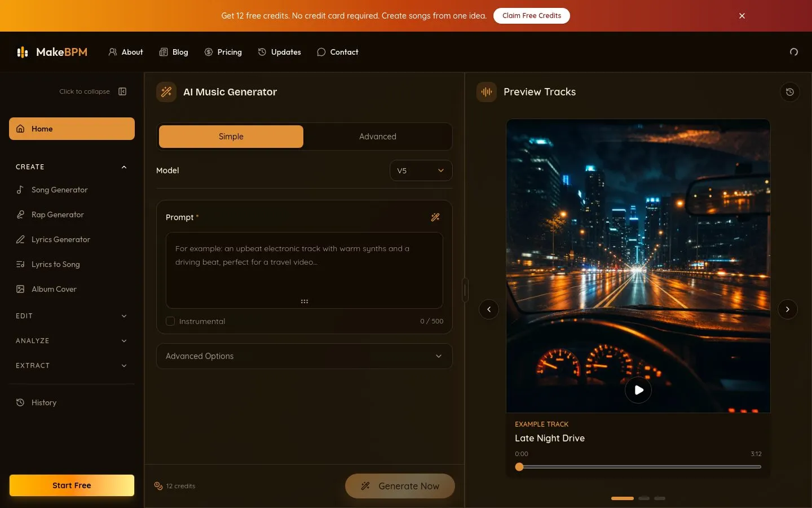Viewport: 812px width, 508px height.
Task: Go to the Pricing page
Action: click(x=223, y=52)
